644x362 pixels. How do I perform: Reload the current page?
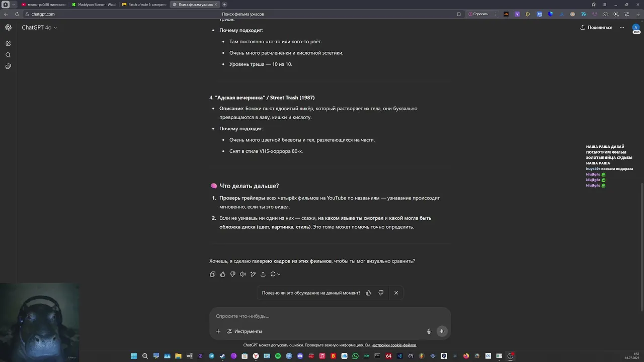[17, 14]
